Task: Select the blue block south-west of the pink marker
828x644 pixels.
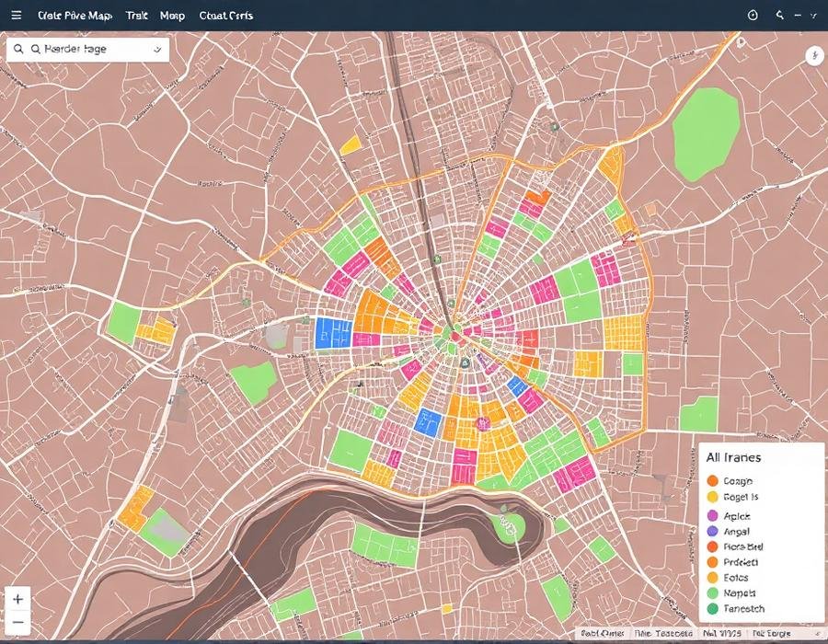Action: click(x=428, y=422)
